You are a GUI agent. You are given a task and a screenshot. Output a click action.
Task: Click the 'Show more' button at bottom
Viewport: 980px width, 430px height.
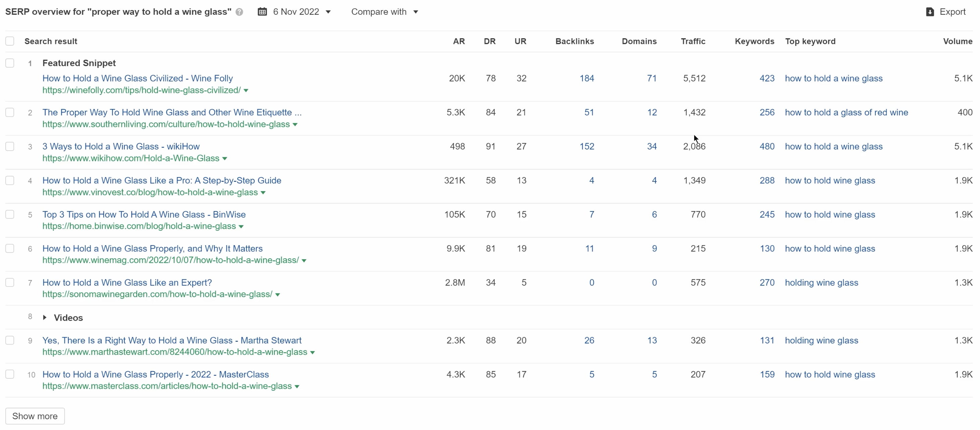[35, 416]
